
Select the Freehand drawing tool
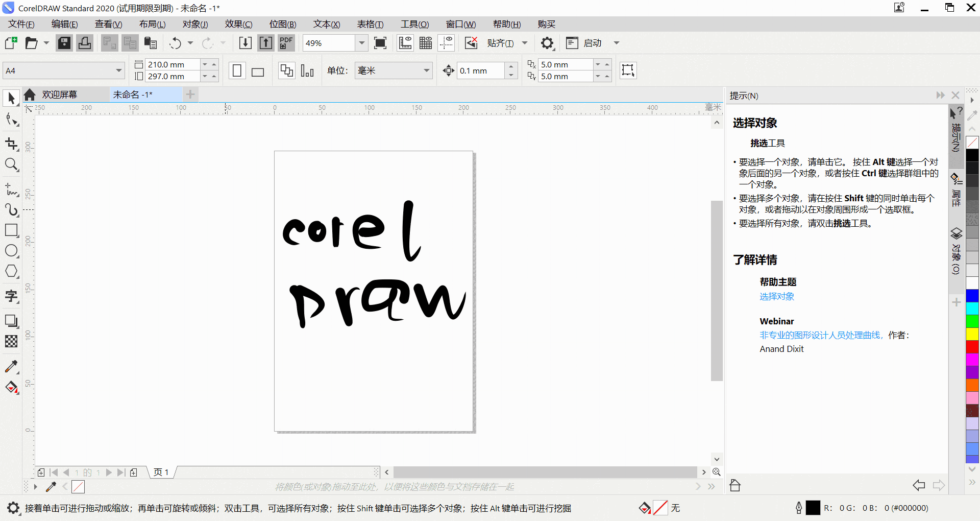(x=11, y=190)
